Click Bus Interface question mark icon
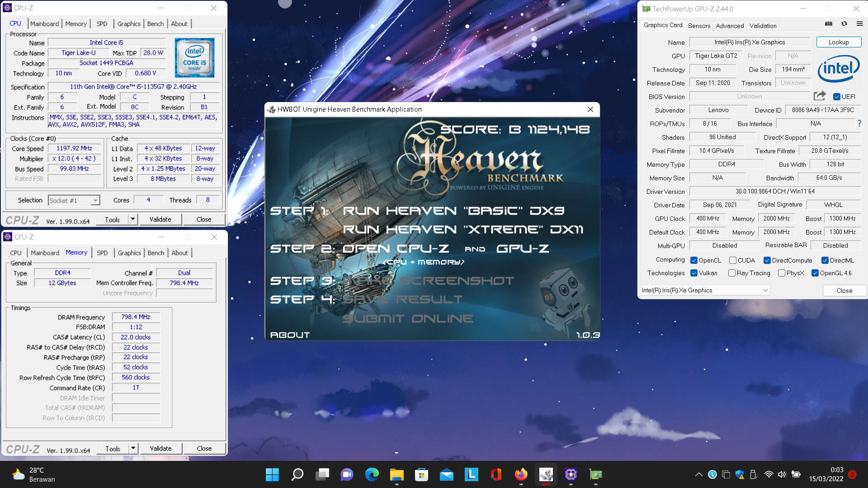The image size is (868, 488). [x=859, y=123]
